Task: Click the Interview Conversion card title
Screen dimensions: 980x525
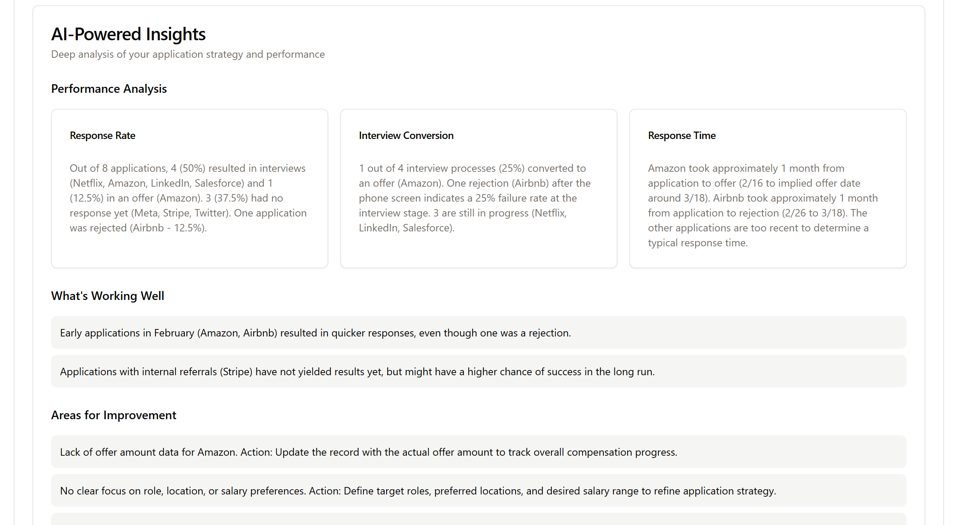Action: 405,135
